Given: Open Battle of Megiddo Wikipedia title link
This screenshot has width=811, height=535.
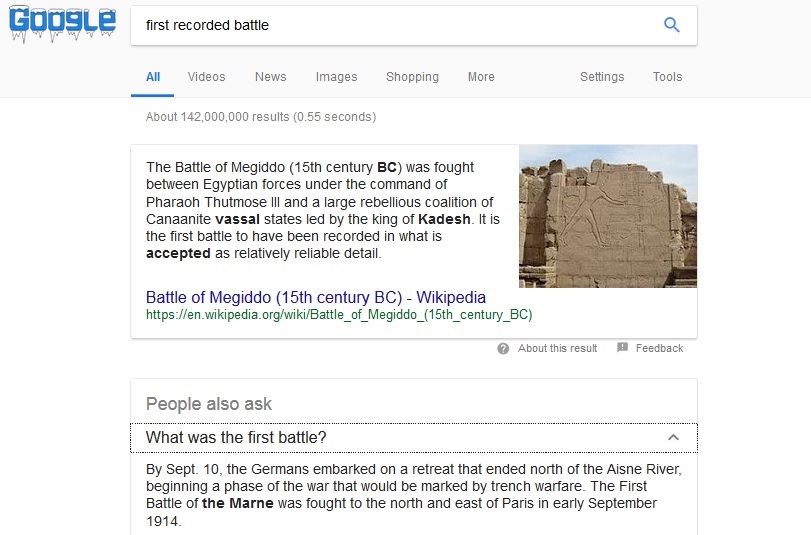Looking at the screenshot, I should [x=316, y=297].
